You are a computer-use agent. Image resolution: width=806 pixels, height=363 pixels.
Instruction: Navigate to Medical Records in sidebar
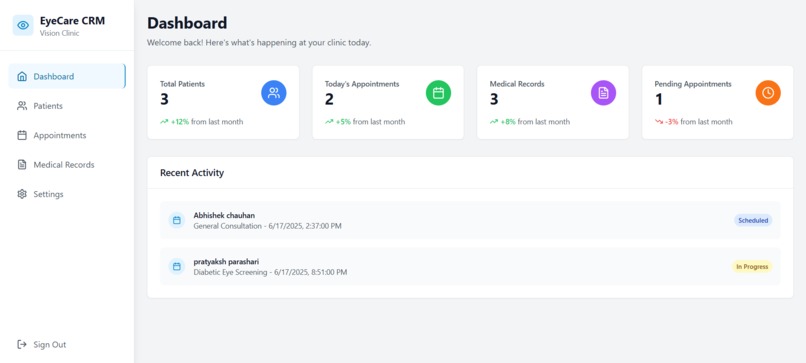tap(67, 165)
